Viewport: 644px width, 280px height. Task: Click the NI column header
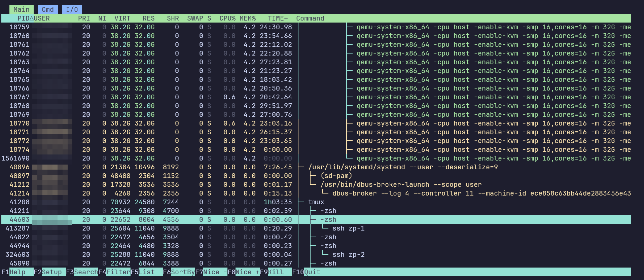(102, 18)
